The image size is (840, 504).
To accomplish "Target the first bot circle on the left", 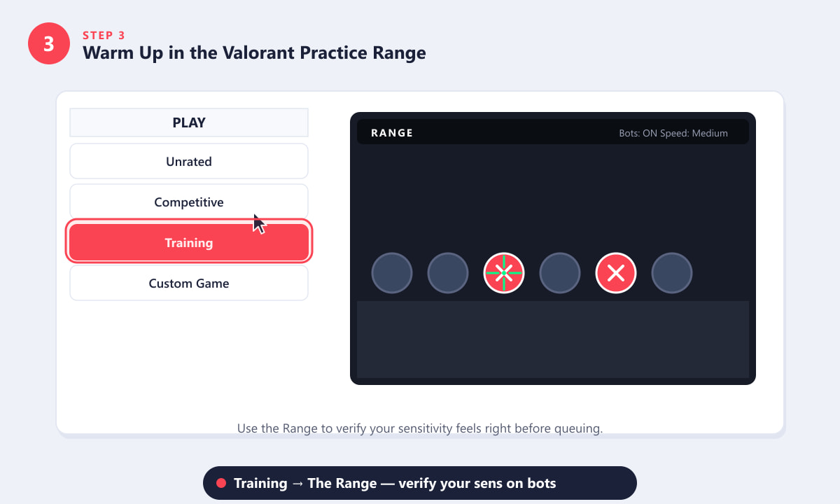I will click(x=392, y=273).
